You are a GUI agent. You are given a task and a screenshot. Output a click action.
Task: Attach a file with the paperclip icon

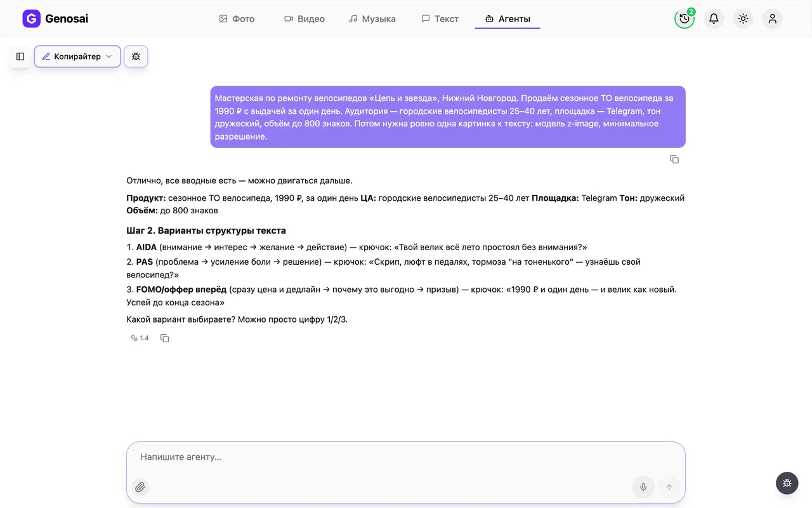(140, 487)
